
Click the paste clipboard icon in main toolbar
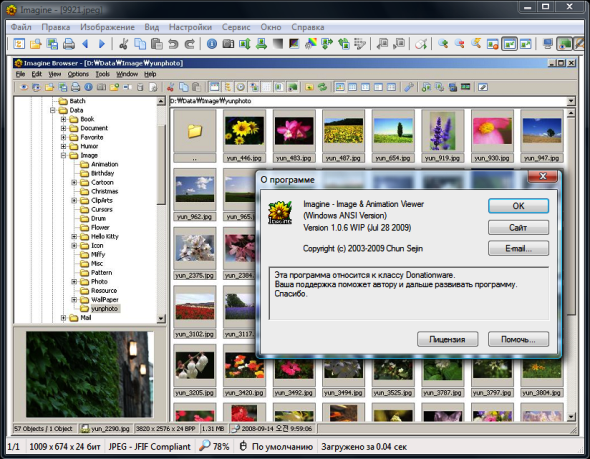pos(157,44)
